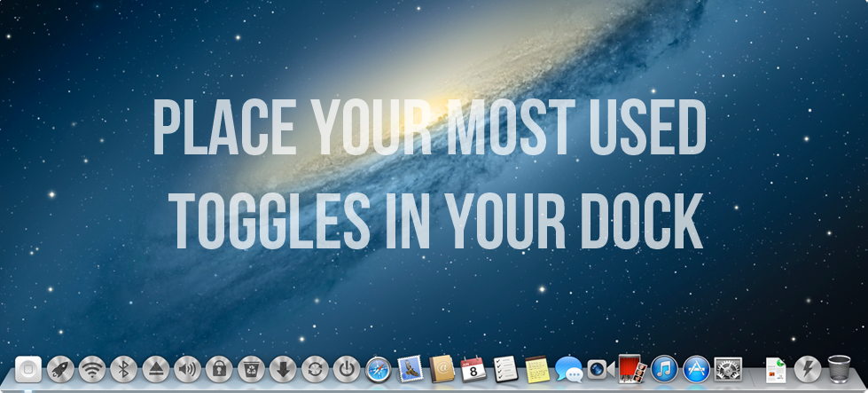Open the iTunes music note icon

pyautogui.click(x=664, y=369)
